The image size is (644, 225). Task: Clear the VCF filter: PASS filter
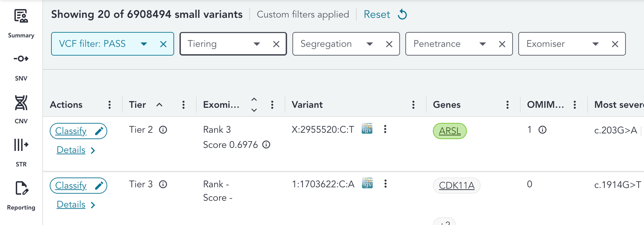(x=163, y=44)
